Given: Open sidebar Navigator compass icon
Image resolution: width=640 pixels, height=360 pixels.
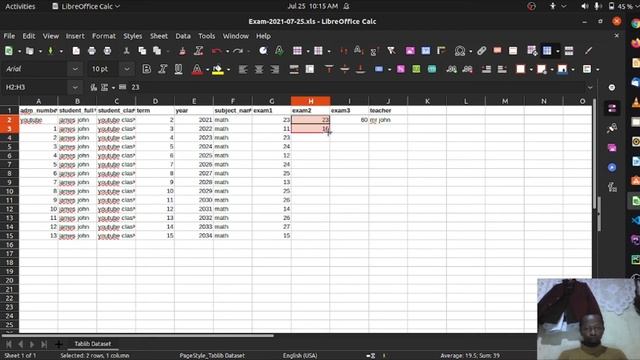Looking at the screenshot, I should click(x=612, y=167).
